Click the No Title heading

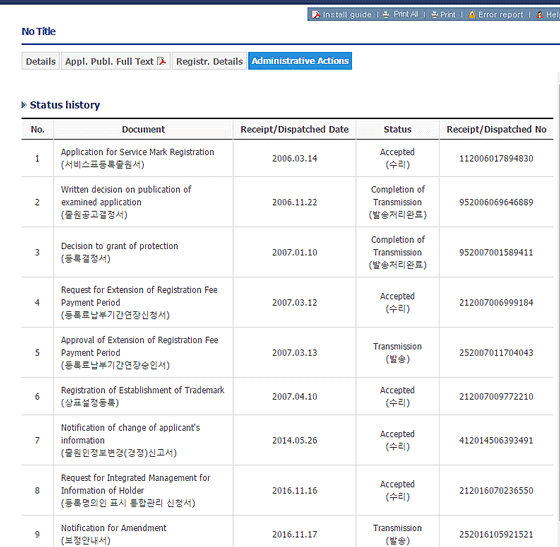tap(39, 31)
